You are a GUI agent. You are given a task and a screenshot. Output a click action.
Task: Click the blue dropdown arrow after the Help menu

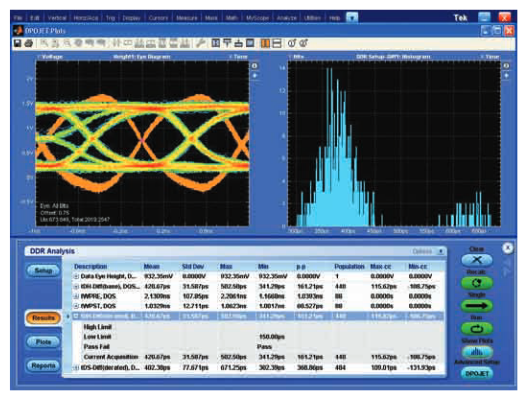(x=352, y=18)
